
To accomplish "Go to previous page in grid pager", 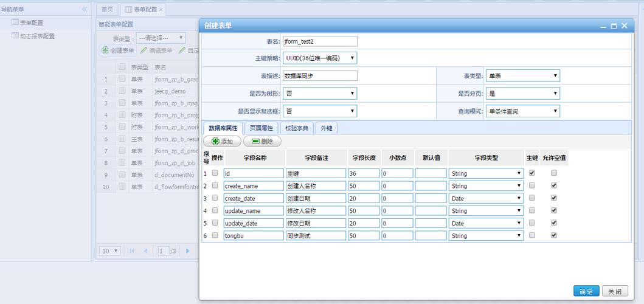I will click(x=145, y=250).
